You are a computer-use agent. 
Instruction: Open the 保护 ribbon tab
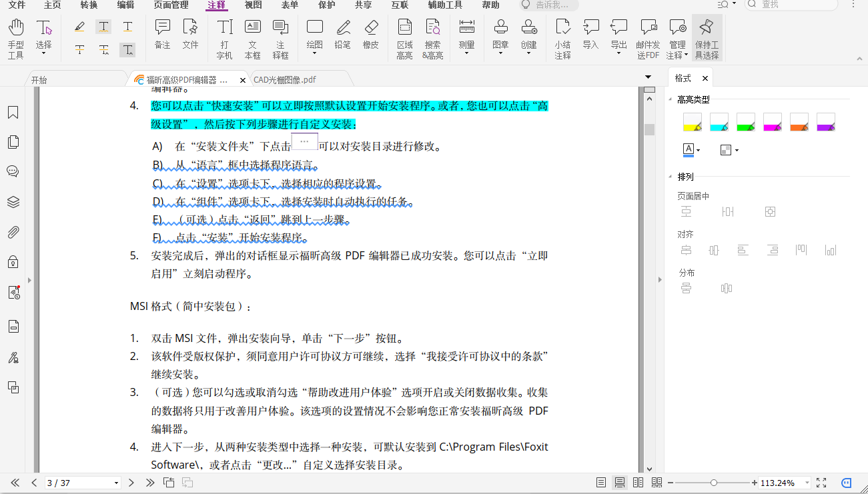point(327,5)
